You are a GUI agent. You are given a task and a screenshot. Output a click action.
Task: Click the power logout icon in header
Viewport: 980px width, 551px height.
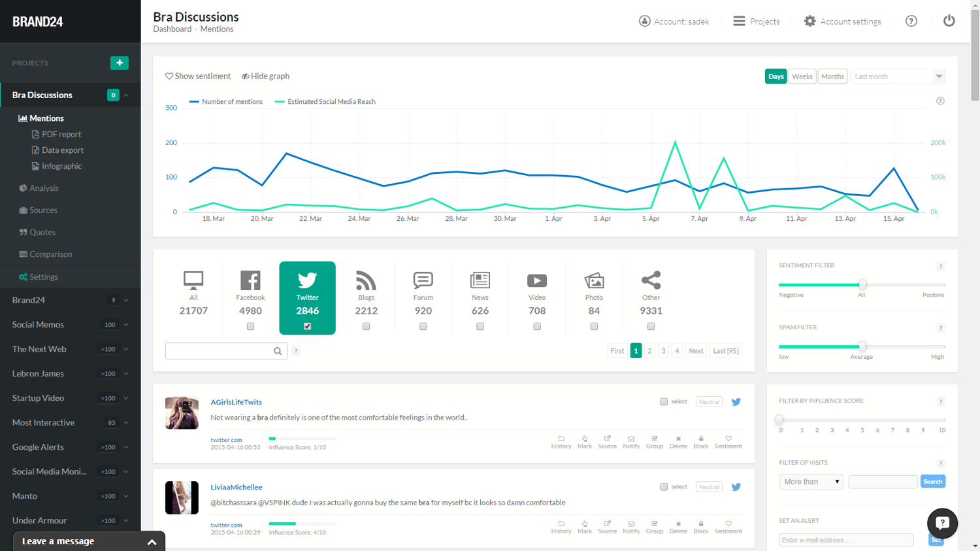pos(949,21)
